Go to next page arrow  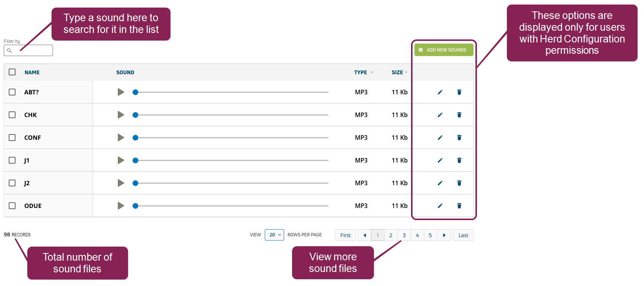444,235
